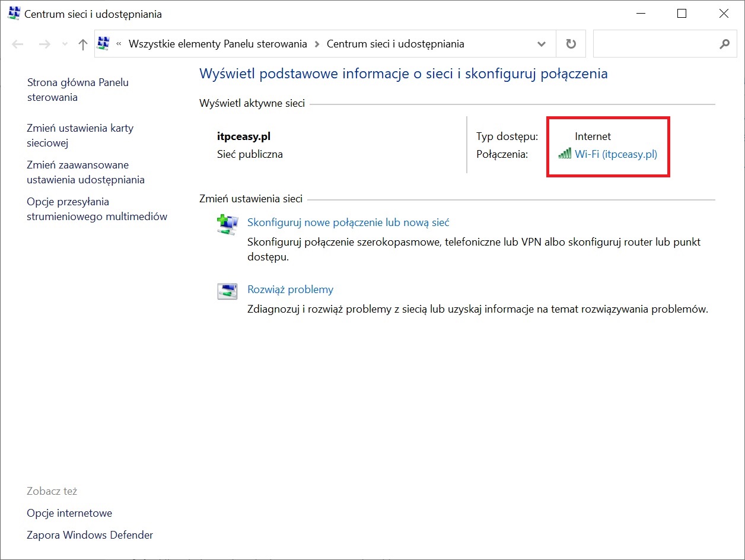Open 'Zapora Windows Defender' link
Viewport: 745px width, 560px height.
(x=90, y=535)
